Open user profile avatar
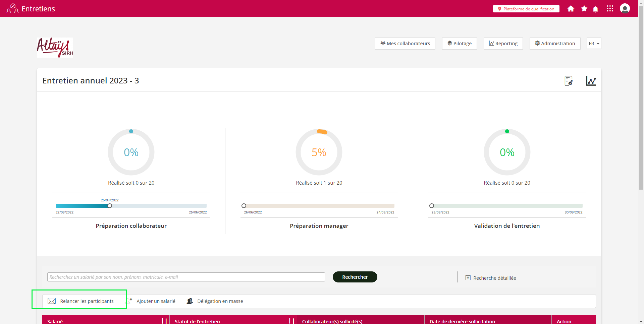Viewport: 644px width, 324px height. pyautogui.click(x=625, y=8)
